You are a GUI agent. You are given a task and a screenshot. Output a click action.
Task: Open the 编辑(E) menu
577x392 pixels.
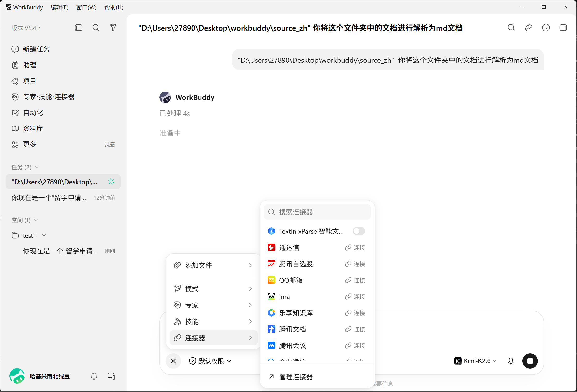pyautogui.click(x=59, y=7)
